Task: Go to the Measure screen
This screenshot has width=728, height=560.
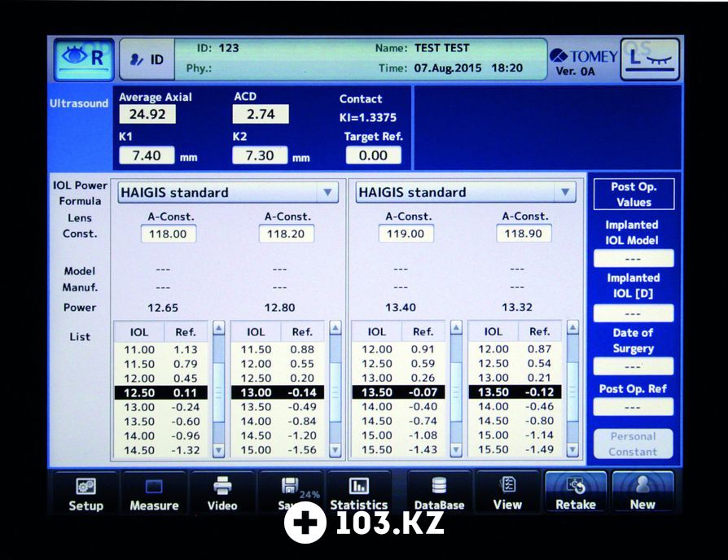Action: coord(154,493)
